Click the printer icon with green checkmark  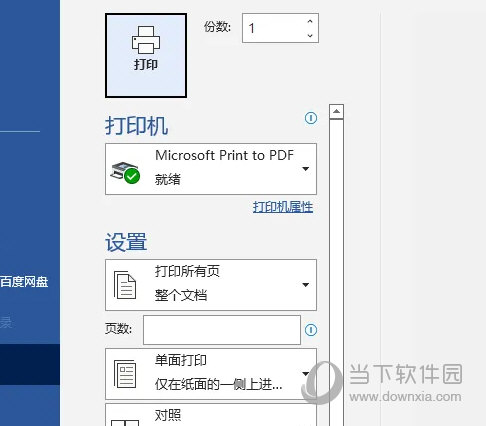(x=125, y=172)
